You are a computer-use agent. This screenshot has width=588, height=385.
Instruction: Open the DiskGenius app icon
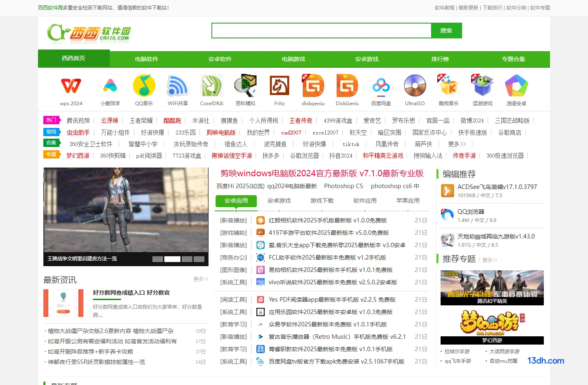347,86
